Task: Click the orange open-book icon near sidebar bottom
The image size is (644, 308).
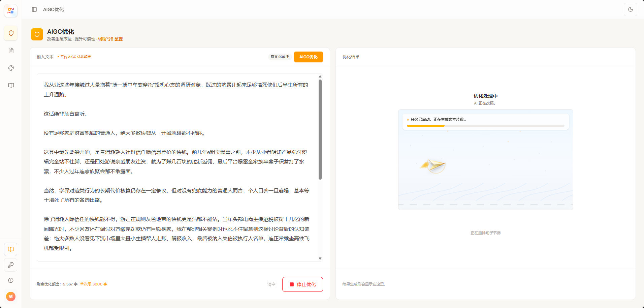Action: [x=11, y=249]
